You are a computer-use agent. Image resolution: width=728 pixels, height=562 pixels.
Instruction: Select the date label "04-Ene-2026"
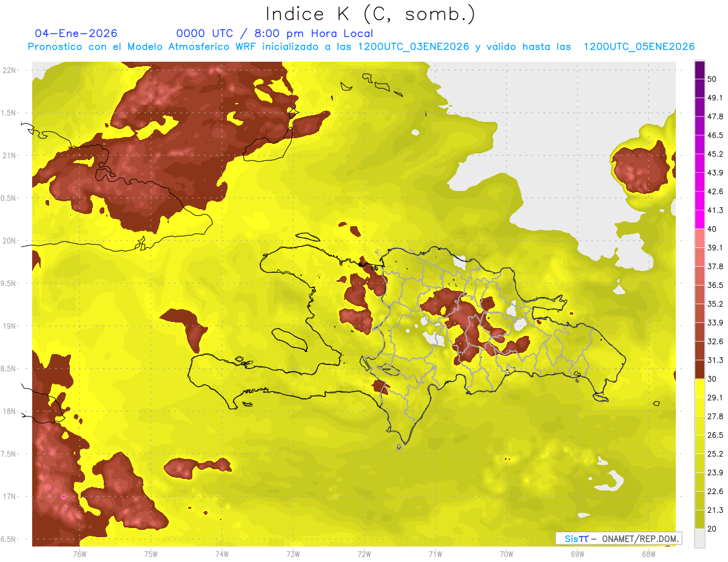[76, 33]
